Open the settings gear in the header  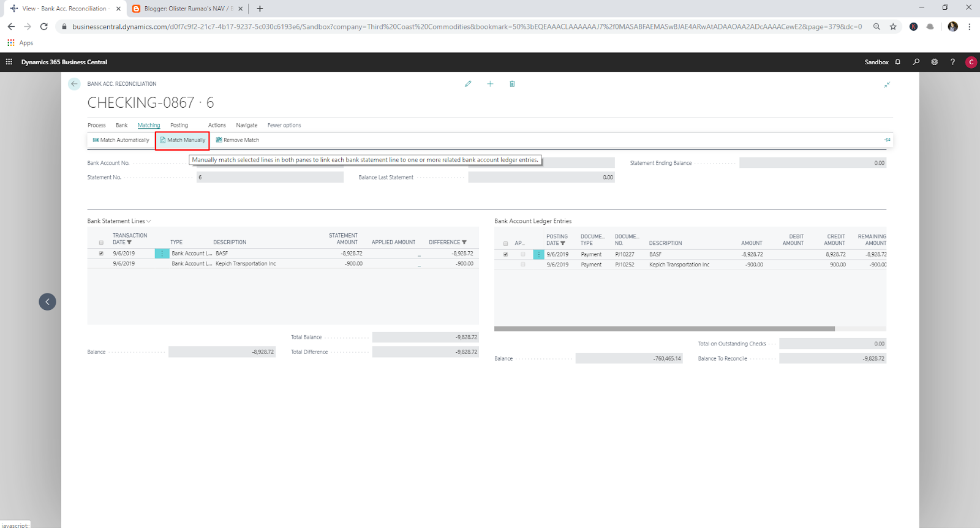[x=935, y=62]
